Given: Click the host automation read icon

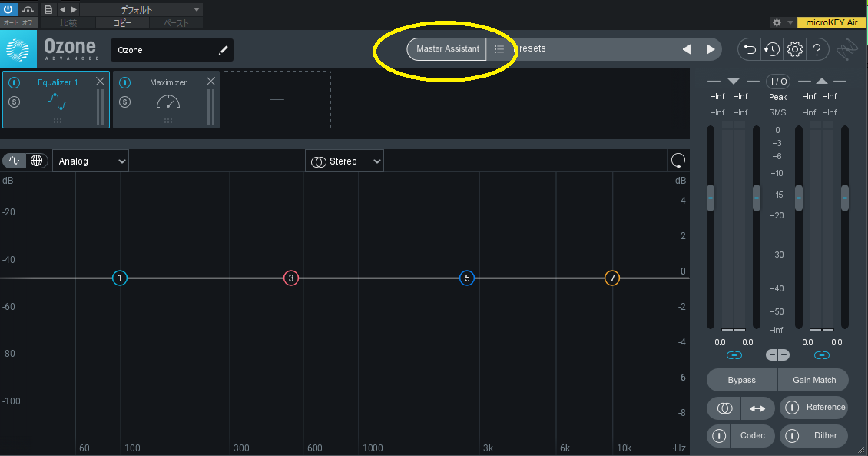Looking at the screenshot, I should 28,9.
